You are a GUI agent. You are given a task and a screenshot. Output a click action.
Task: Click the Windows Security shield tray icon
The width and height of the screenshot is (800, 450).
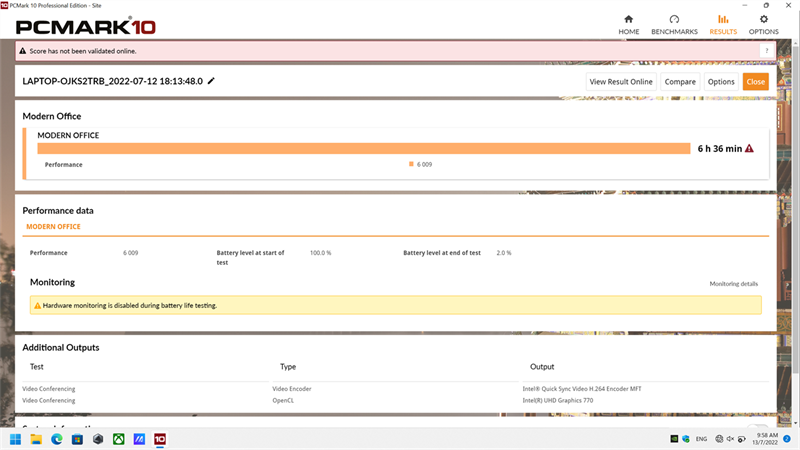click(686, 439)
